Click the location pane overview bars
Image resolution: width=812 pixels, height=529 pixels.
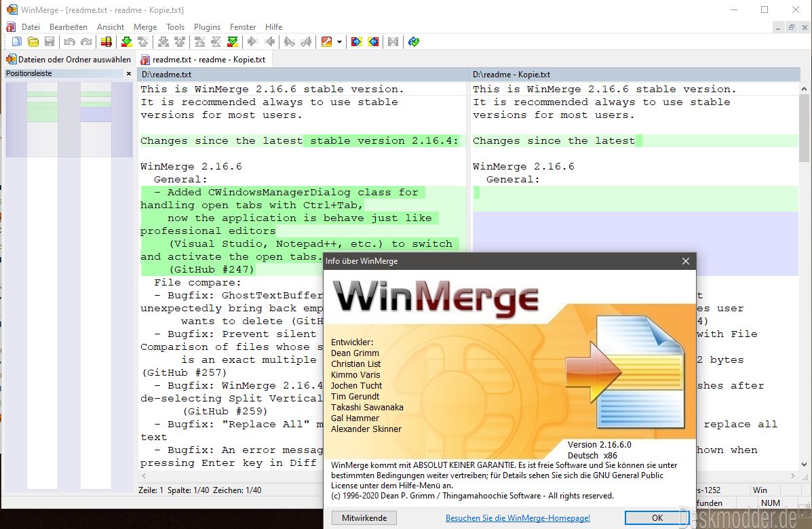click(x=69, y=285)
